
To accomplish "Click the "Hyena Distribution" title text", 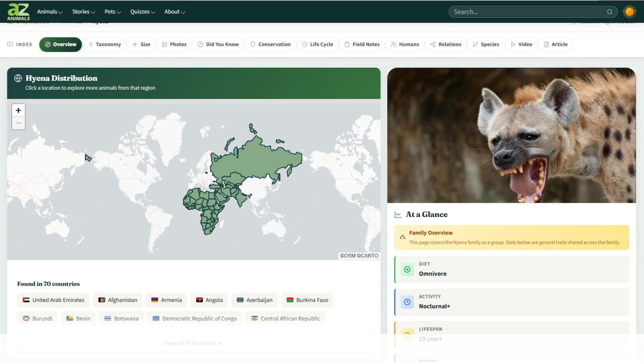I will pyautogui.click(x=61, y=78).
